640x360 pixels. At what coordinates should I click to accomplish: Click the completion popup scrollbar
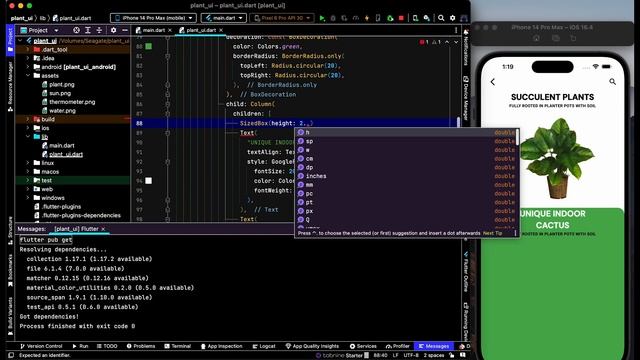click(518, 138)
